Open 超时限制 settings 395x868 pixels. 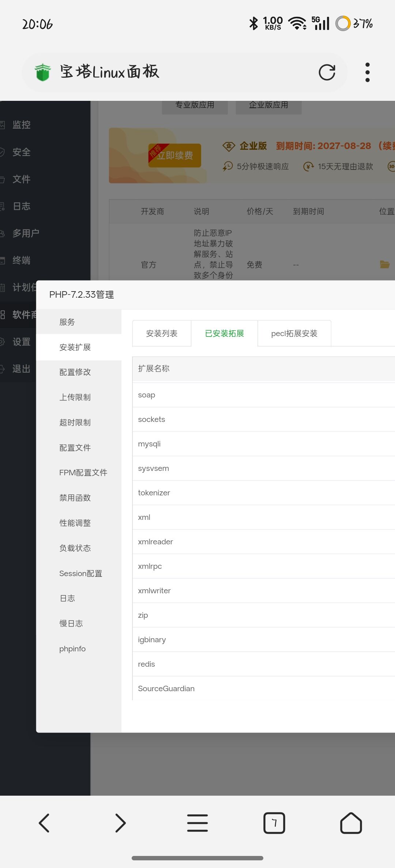[x=79, y=422]
